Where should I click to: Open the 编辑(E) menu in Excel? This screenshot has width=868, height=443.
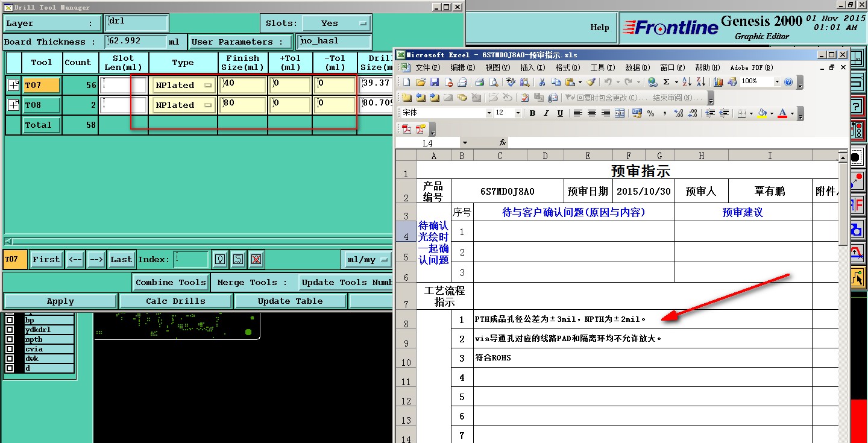click(x=462, y=68)
